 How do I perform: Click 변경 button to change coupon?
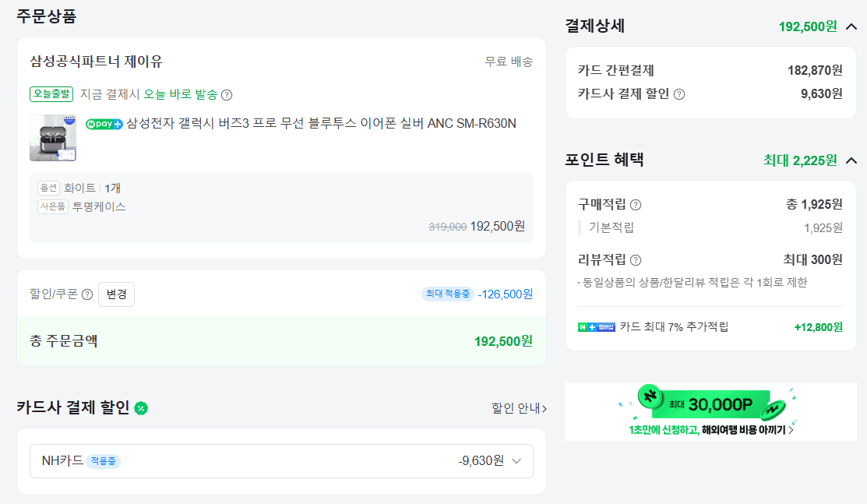coord(116,294)
